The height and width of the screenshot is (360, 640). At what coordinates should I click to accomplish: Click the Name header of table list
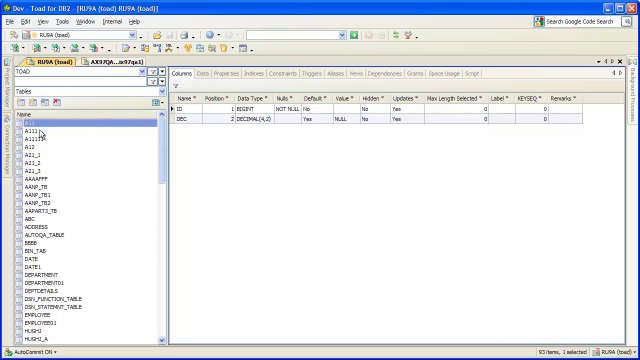[x=86, y=114]
